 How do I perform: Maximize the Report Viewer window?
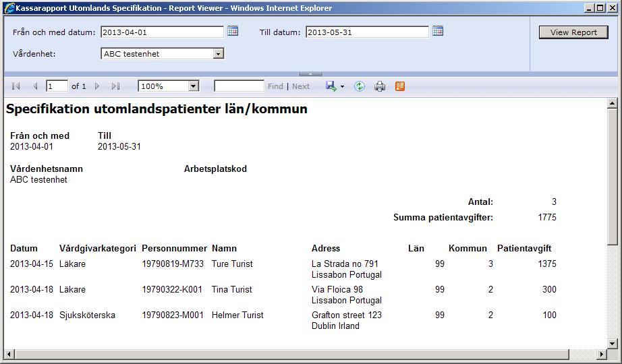(x=600, y=8)
